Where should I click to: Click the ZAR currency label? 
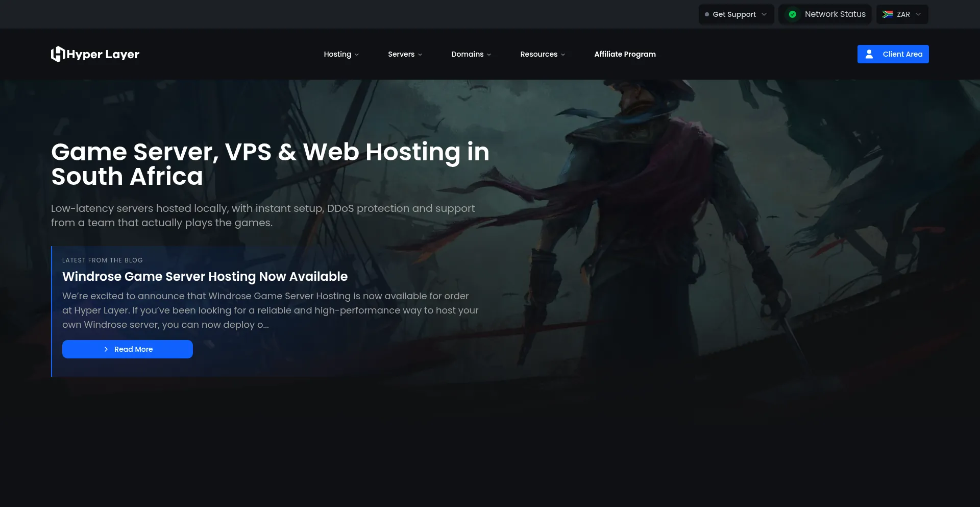coord(903,14)
